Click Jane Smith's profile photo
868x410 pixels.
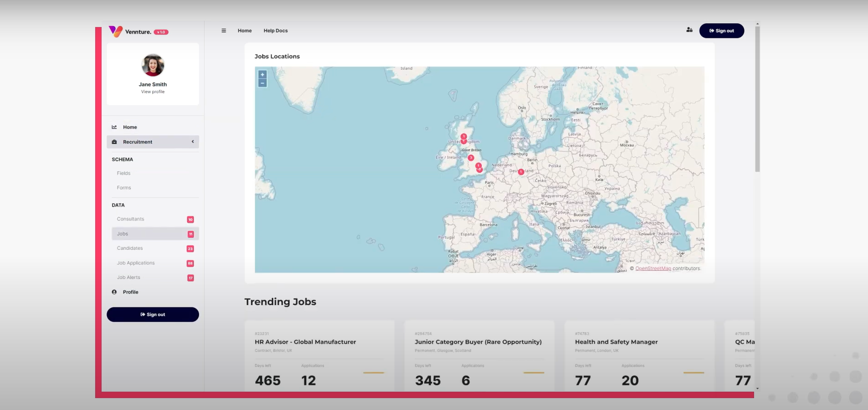pos(153,65)
